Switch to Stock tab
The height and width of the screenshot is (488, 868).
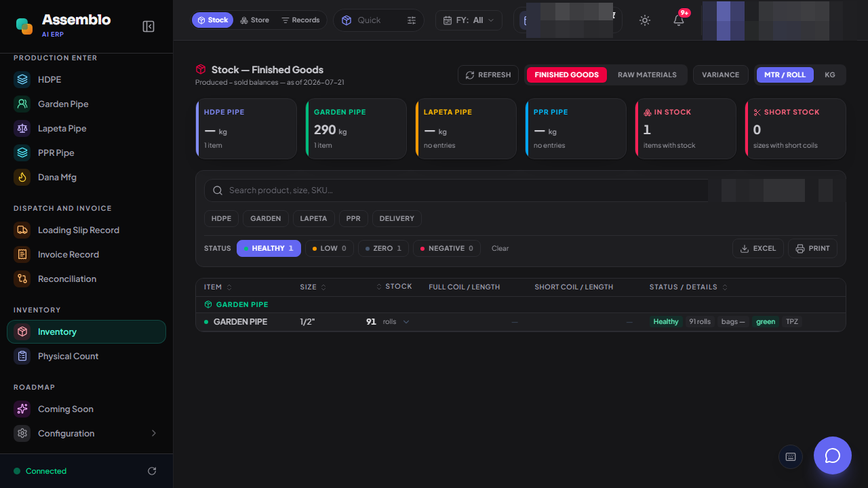[212, 20]
